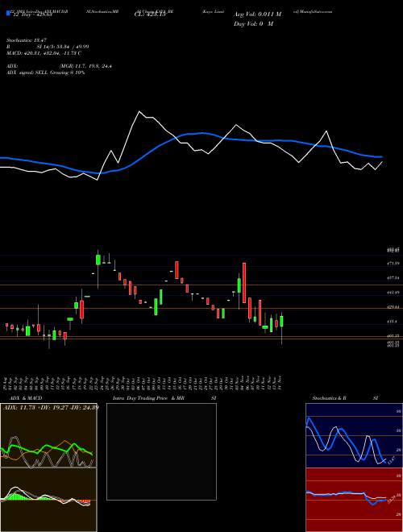Click the red MACD histogram bars
This screenshot has height=532, width=403.
[85, 501]
